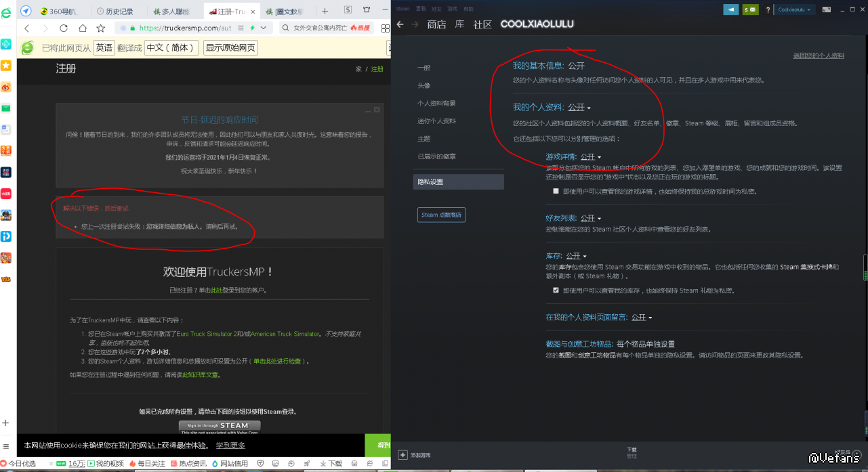
Task: Open the green mail sidebar icon
Action: click(6, 108)
